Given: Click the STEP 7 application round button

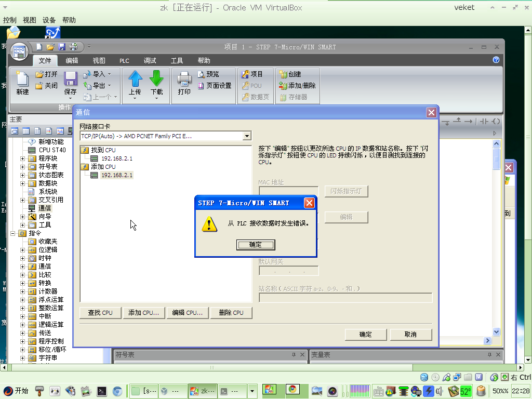Looking at the screenshot, I should (19, 51).
